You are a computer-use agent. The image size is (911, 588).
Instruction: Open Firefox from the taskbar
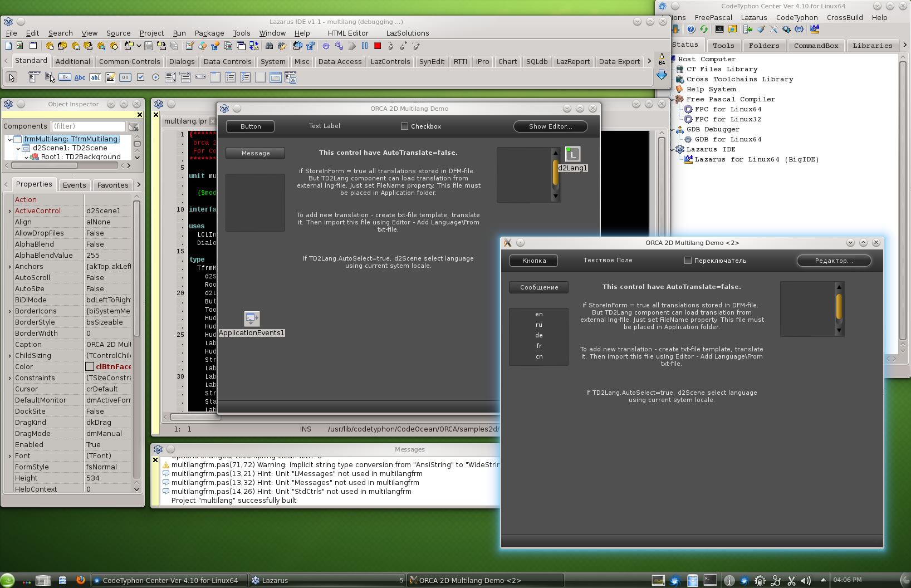click(81, 580)
